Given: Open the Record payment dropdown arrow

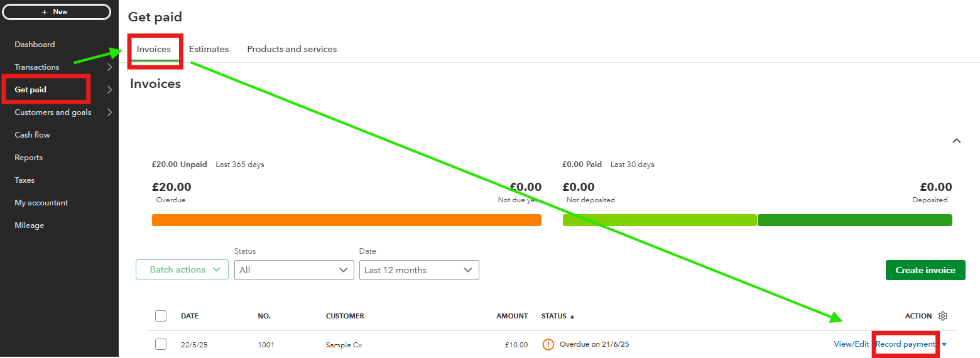Looking at the screenshot, I should [944, 344].
